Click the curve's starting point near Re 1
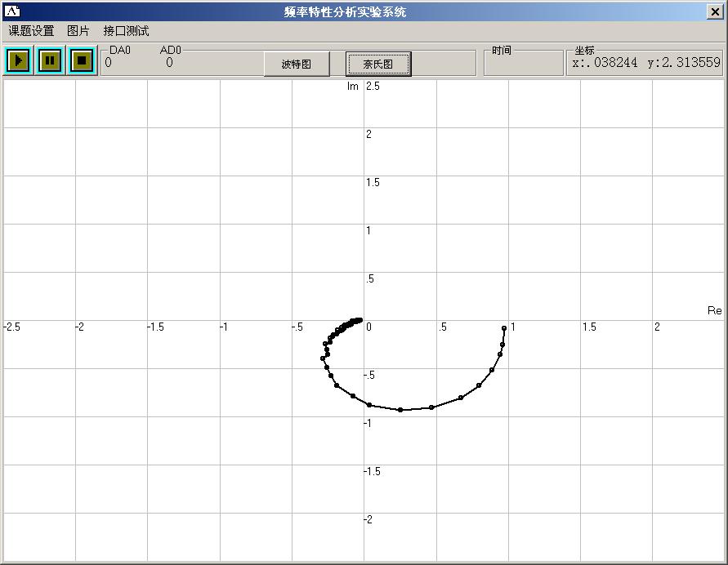728x565 pixels. [504, 328]
